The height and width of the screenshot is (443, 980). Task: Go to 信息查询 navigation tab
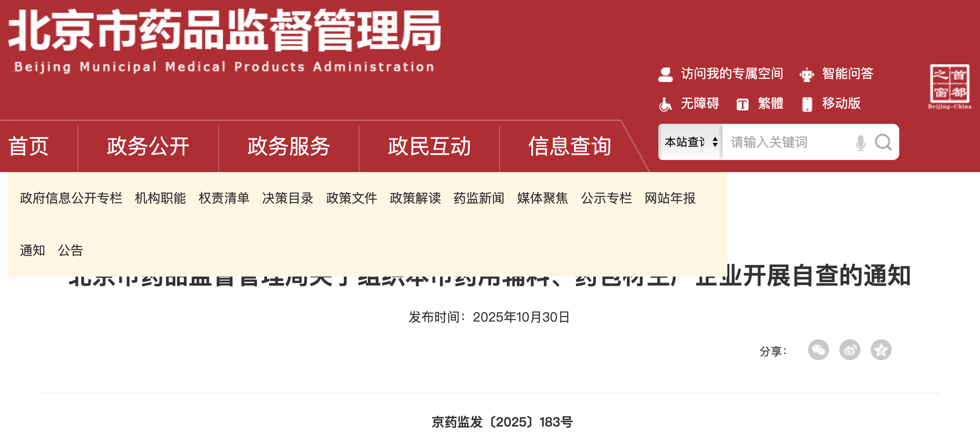(x=570, y=146)
